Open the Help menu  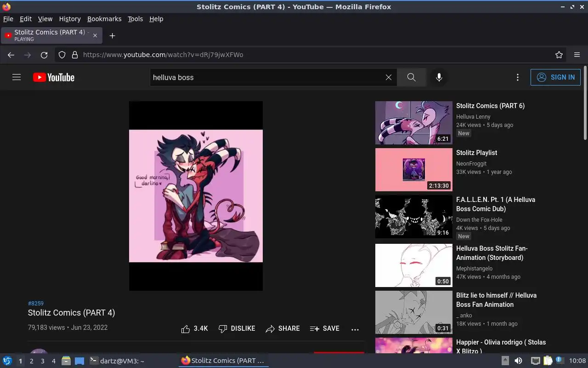click(156, 19)
